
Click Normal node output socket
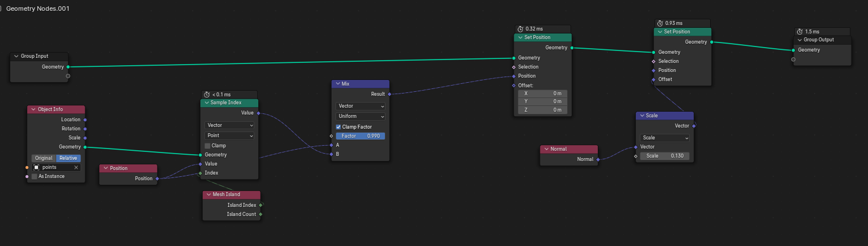pos(598,159)
